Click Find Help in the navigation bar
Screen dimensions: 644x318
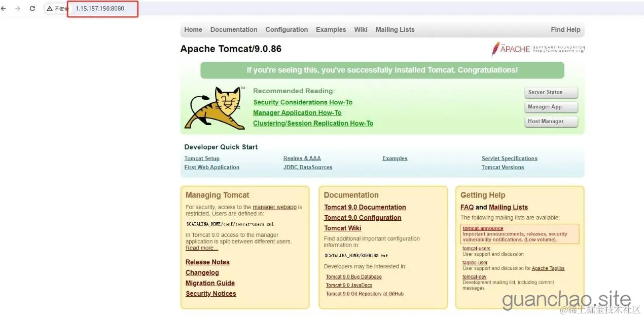point(565,30)
